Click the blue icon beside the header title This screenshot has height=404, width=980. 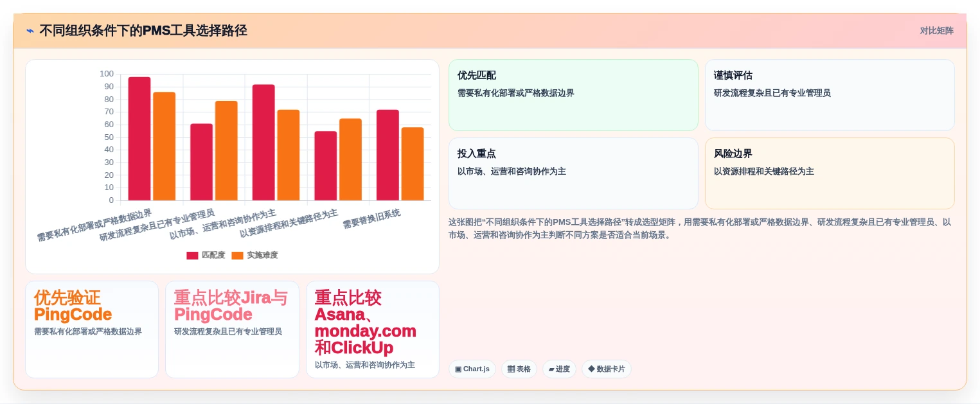click(30, 31)
